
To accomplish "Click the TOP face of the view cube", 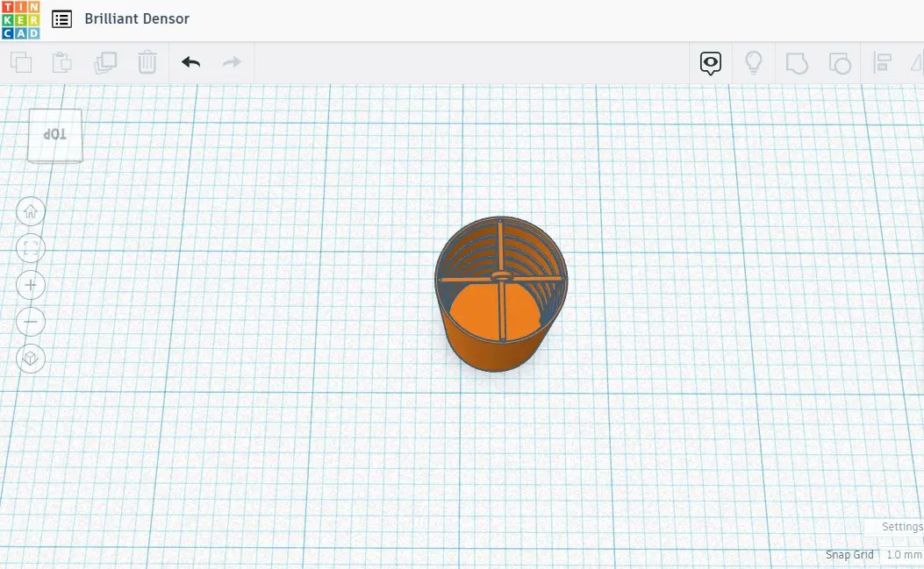I will coord(55,135).
